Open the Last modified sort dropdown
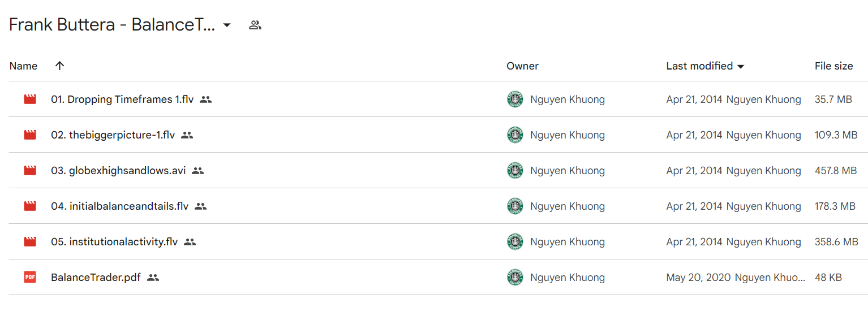 click(x=705, y=66)
